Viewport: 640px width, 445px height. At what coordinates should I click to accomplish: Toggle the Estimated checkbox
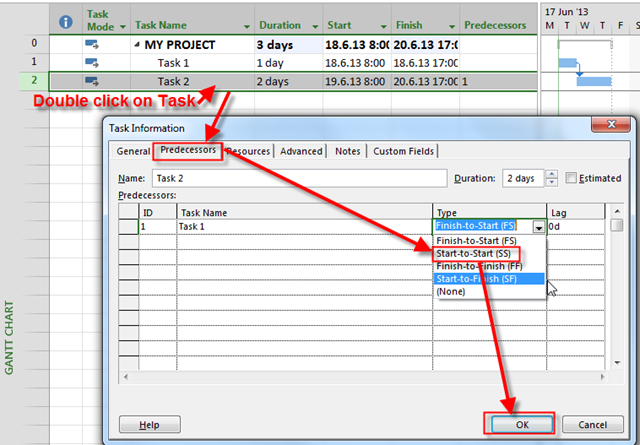(571, 178)
